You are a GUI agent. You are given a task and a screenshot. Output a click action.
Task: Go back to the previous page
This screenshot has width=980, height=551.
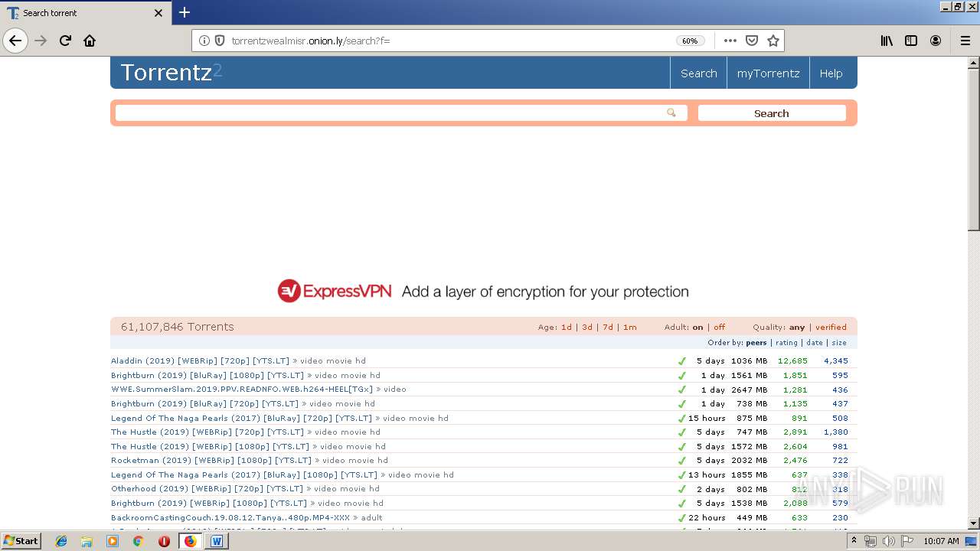[15, 41]
